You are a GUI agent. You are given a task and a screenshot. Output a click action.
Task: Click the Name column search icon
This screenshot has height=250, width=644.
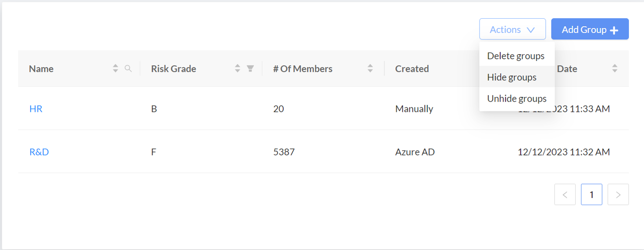[x=128, y=68]
